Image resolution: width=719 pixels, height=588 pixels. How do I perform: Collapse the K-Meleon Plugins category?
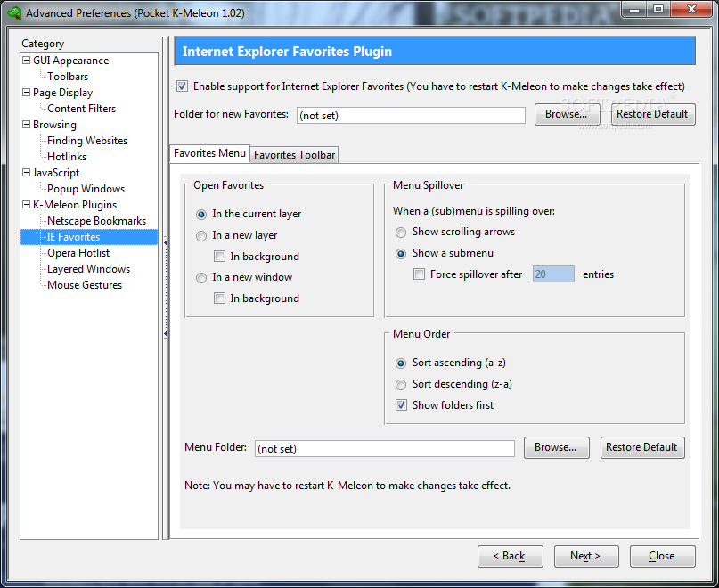click(27, 205)
